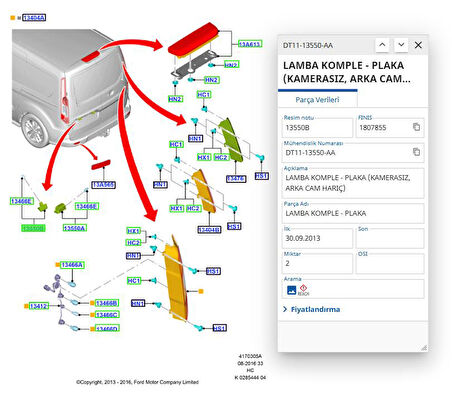The height and width of the screenshot is (397, 452).
Task: Expand the Fiyatlandırma section
Action: click(x=312, y=309)
